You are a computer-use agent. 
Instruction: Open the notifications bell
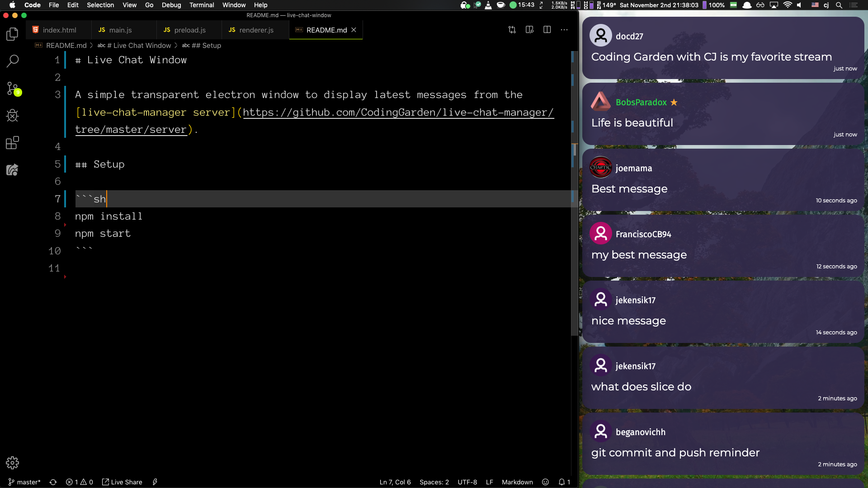(564, 482)
